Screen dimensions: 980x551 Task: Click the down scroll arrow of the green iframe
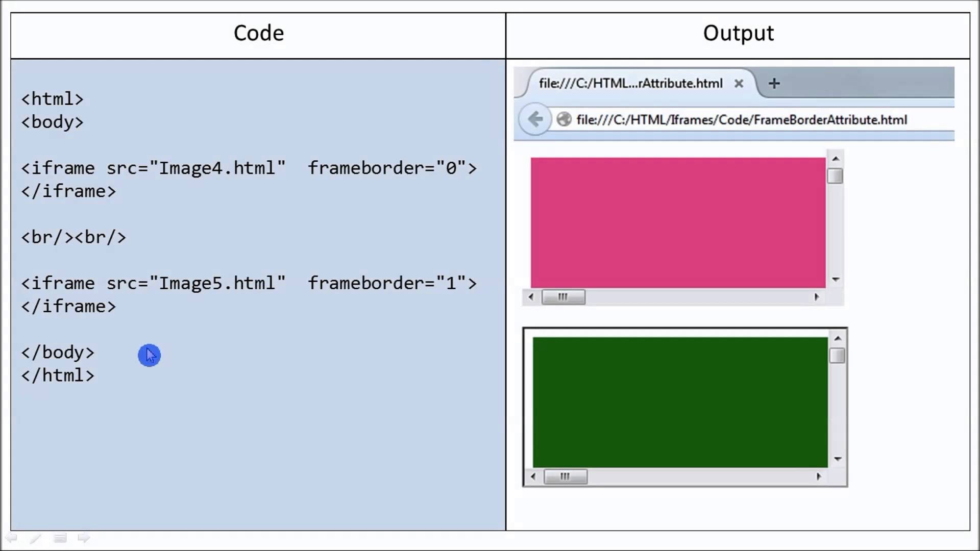tap(838, 459)
